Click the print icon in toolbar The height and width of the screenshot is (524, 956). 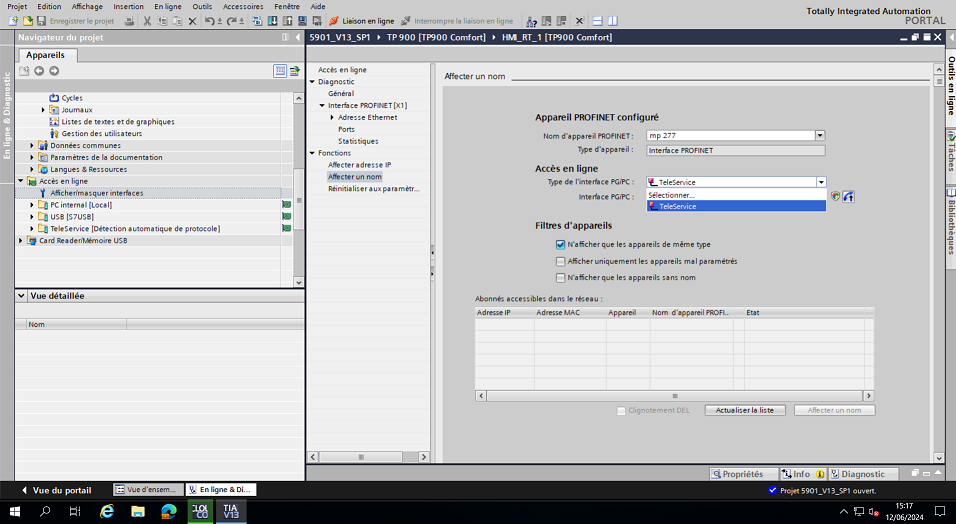tap(131, 21)
